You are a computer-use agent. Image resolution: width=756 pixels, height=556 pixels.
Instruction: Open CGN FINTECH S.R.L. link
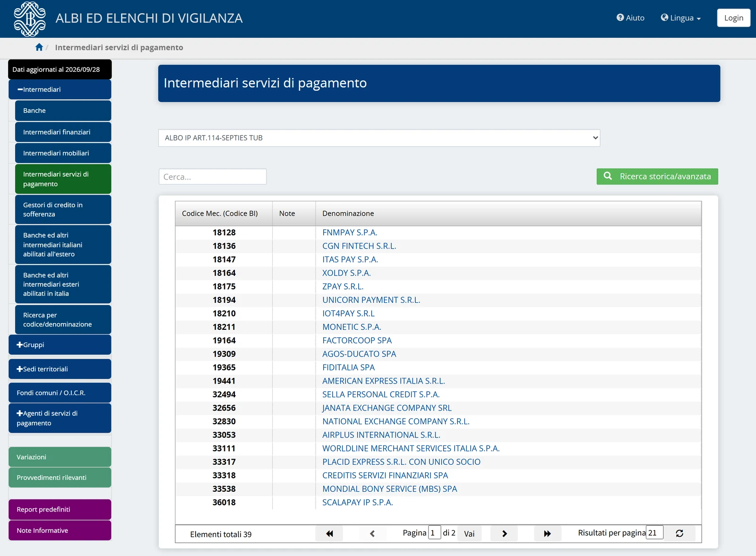[359, 246]
